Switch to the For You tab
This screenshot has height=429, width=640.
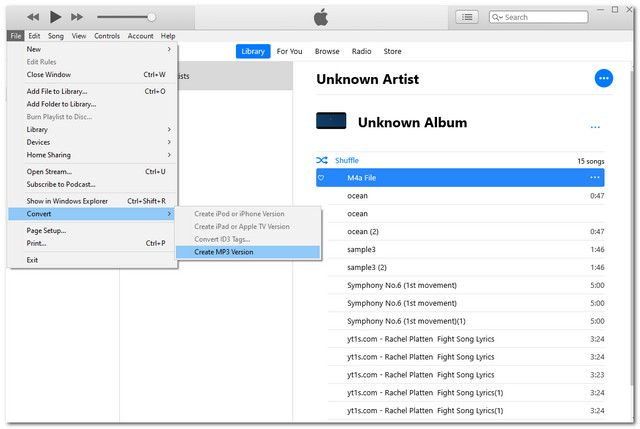click(x=290, y=51)
